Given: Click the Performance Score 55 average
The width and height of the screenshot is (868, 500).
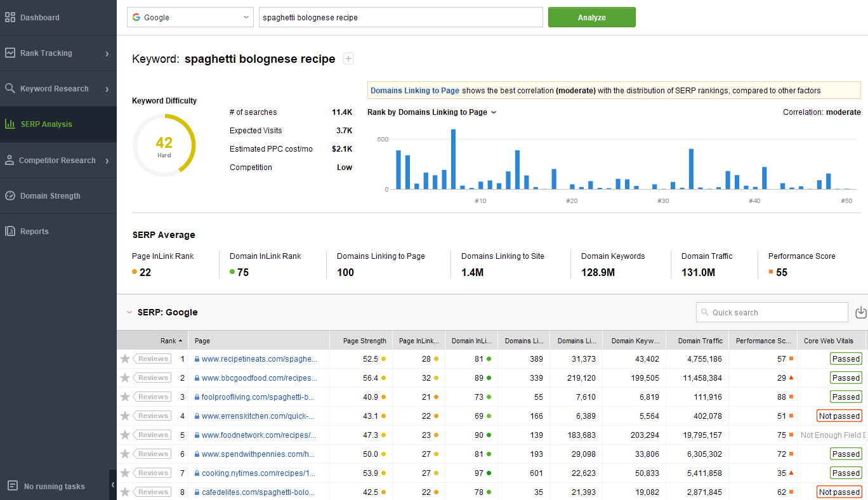Looking at the screenshot, I should pyautogui.click(x=782, y=273).
